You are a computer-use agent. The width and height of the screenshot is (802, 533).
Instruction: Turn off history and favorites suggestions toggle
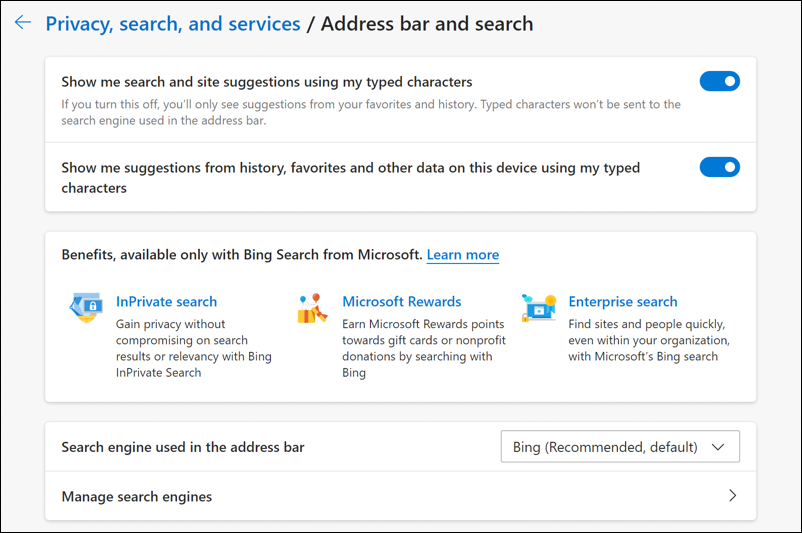720,167
